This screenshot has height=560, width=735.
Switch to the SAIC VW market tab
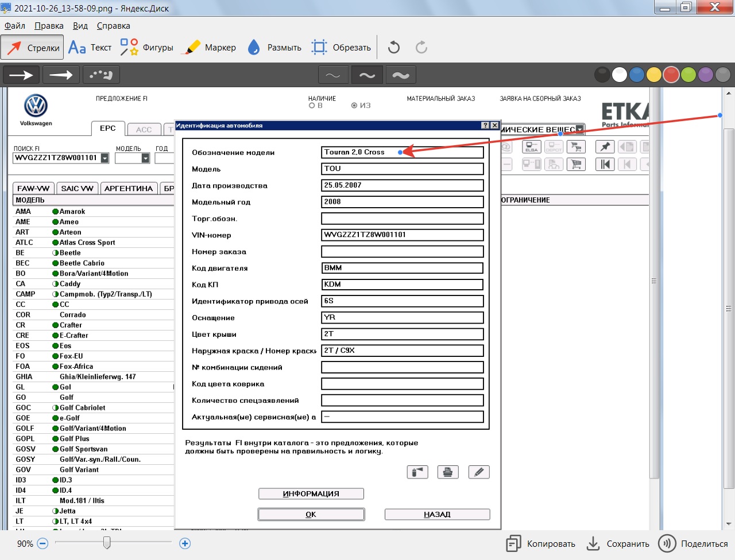(x=77, y=188)
